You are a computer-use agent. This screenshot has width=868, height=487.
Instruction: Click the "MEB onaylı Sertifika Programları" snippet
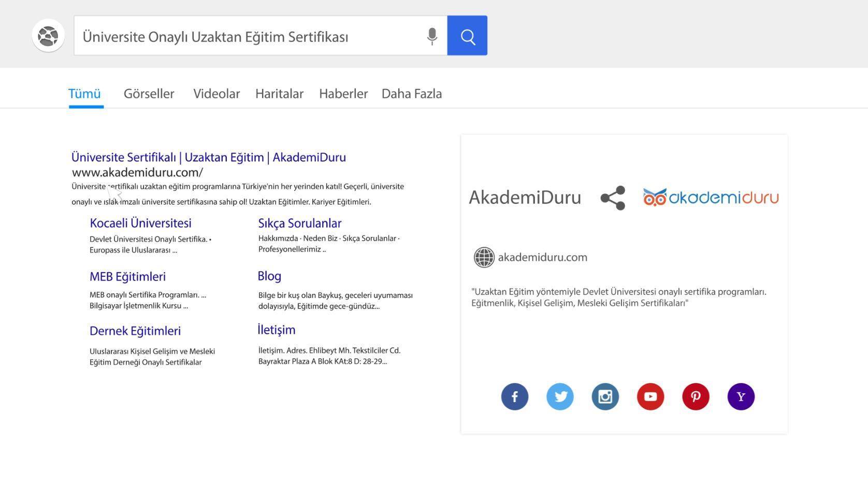point(148,300)
